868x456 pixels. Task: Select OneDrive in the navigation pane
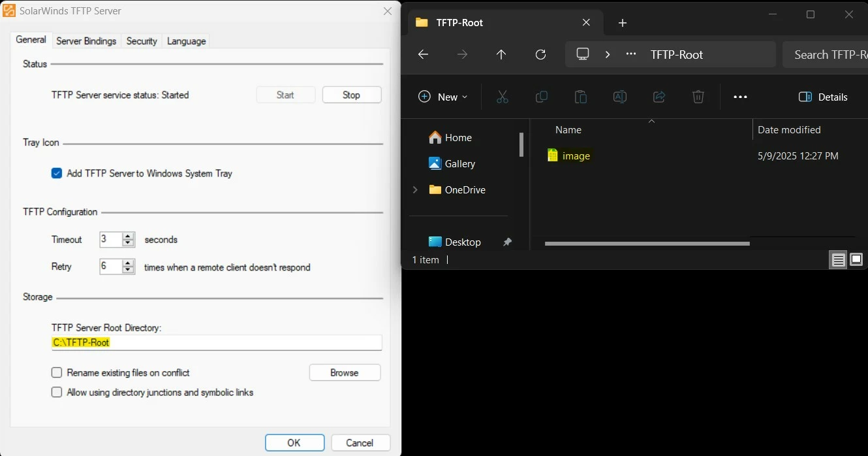(457, 189)
